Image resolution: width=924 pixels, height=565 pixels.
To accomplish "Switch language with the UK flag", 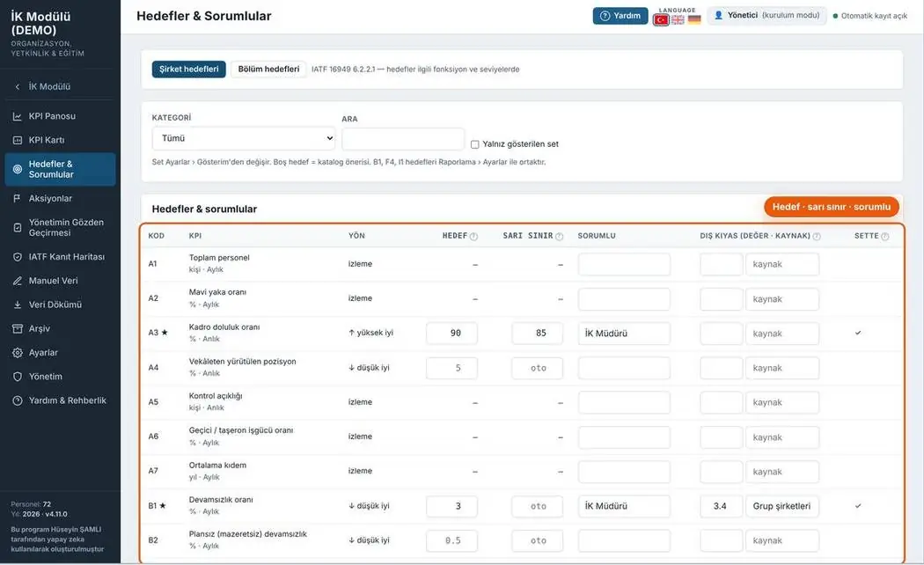I will (x=678, y=20).
